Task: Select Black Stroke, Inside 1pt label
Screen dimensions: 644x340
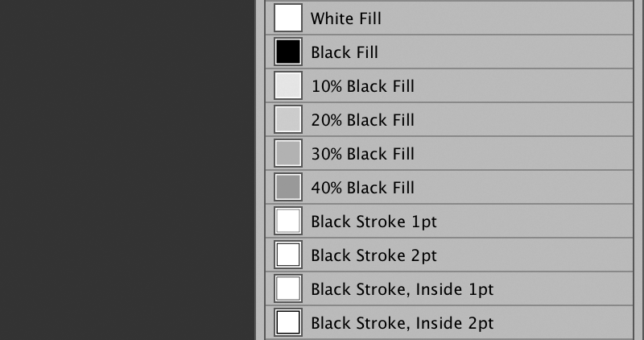Action: [402, 289]
